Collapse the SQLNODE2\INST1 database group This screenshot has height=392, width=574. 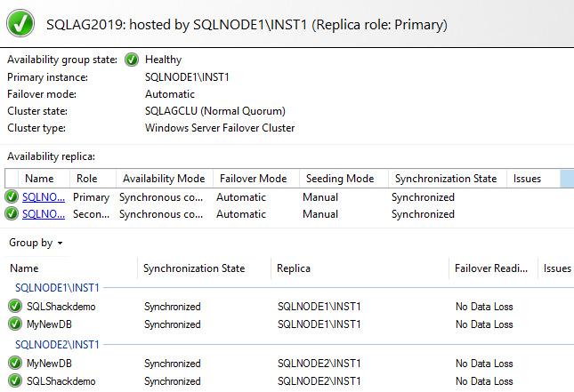[58, 345]
